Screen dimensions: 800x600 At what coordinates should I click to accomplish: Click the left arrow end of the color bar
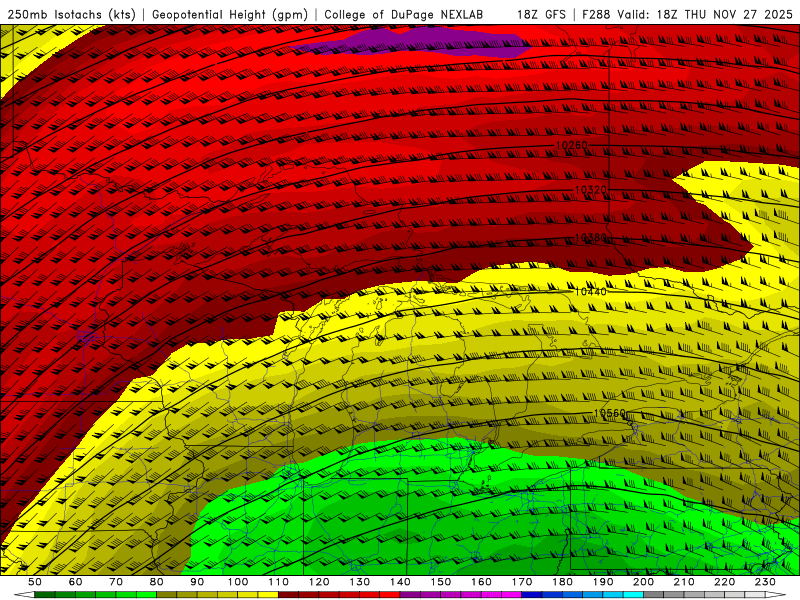23,595
